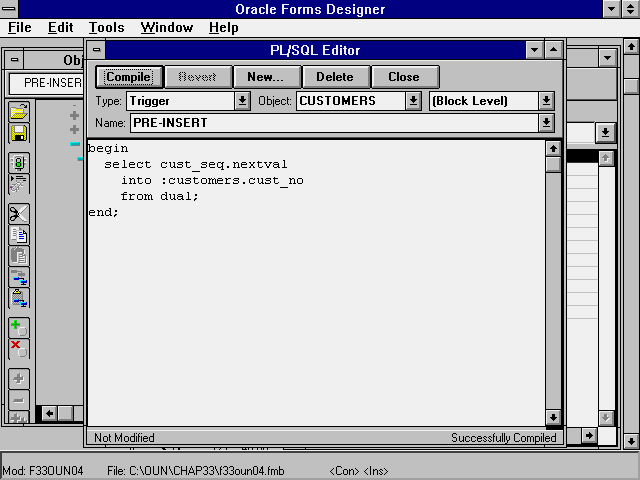Screen dimensions: 640x480
Task: Expand the Block Level dropdown
Action: [546, 101]
